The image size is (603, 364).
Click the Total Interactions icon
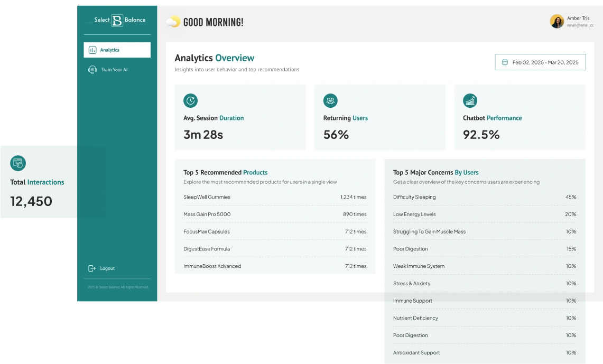pyautogui.click(x=18, y=163)
